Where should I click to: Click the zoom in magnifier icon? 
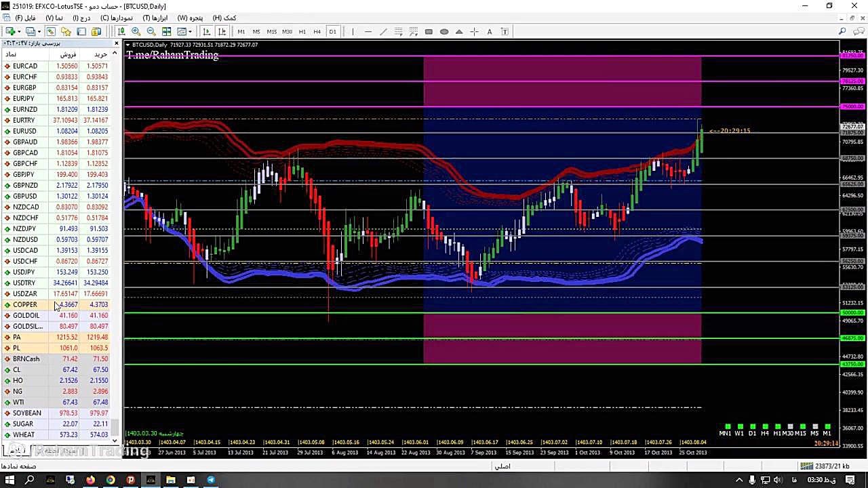[x=136, y=31]
